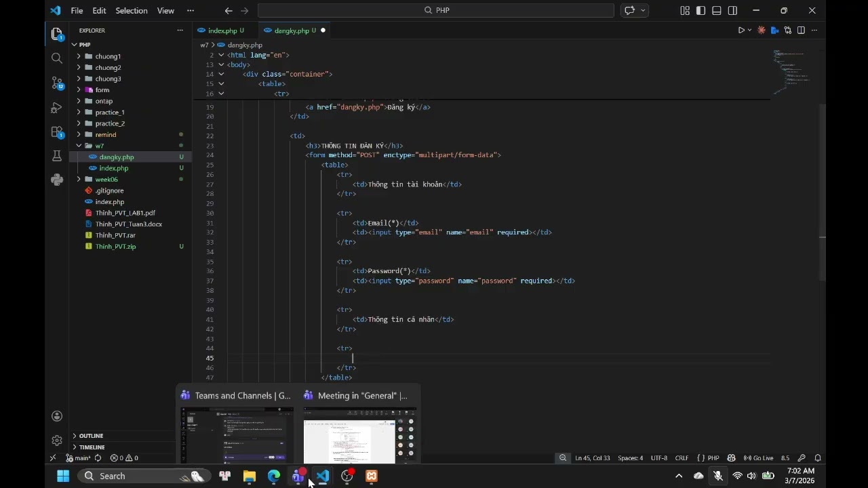This screenshot has height=488, width=868.
Task: Open the View menu
Action: (x=165, y=10)
